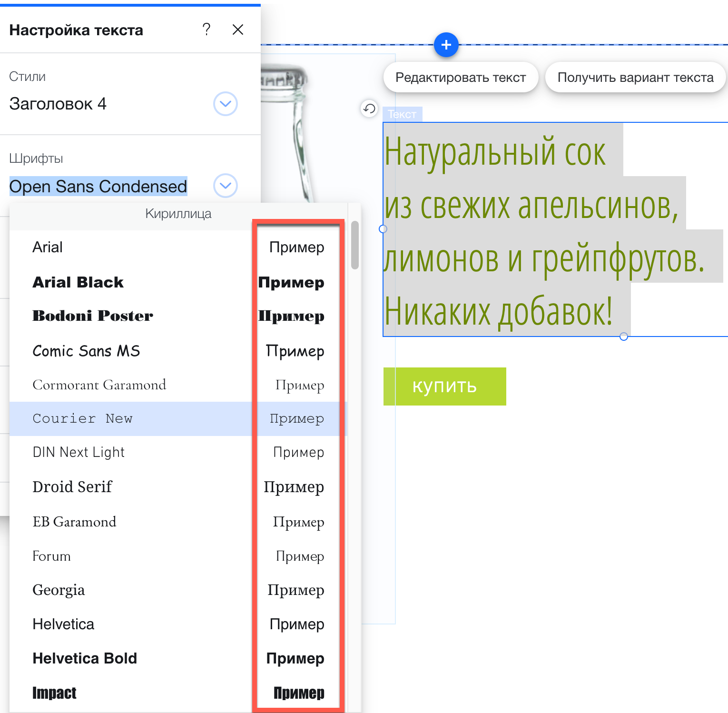The image size is (728, 713).
Task: Click the blue plus add section button
Action: point(446,45)
